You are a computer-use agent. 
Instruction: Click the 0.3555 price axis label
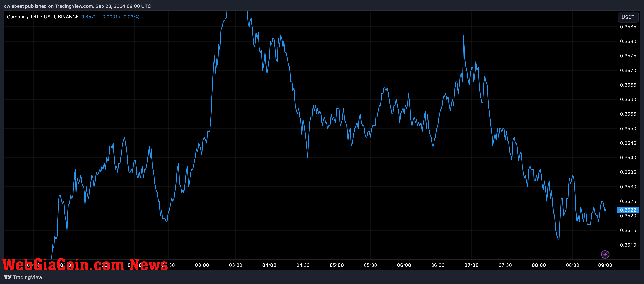[628, 114]
